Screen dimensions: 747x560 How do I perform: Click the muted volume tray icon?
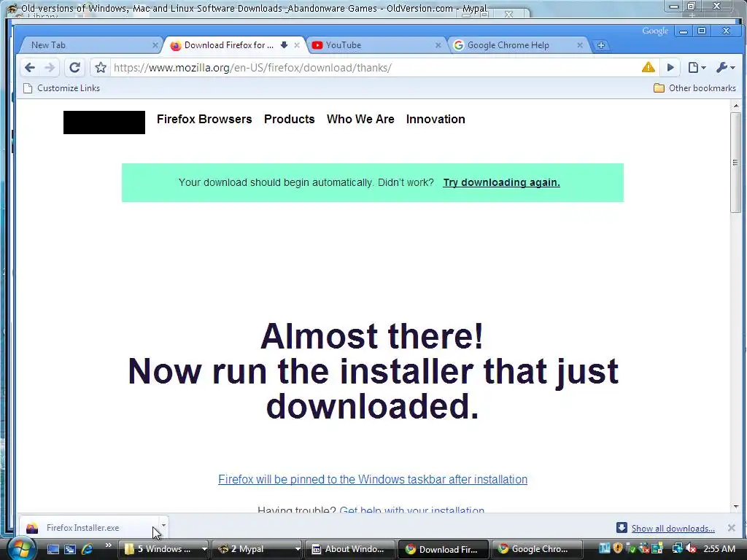[692, 548]
